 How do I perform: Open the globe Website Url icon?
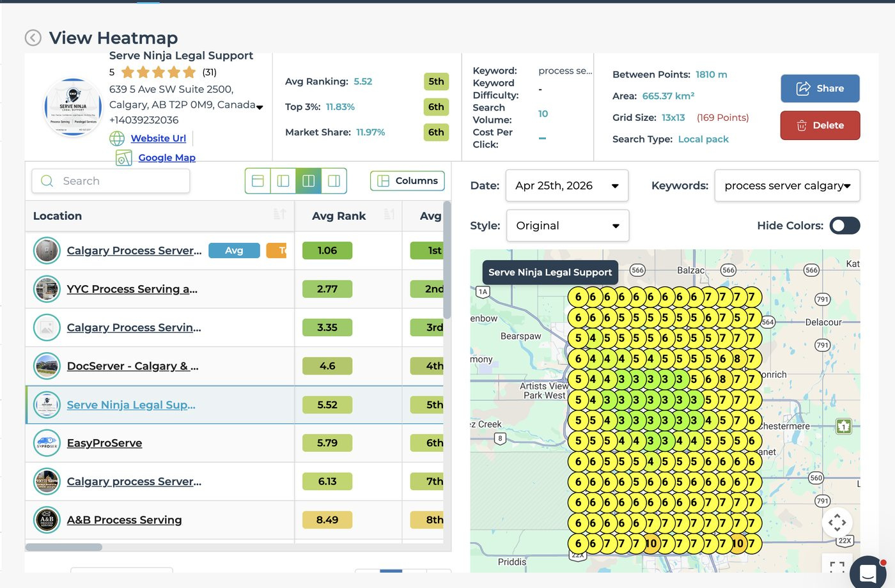click(117, 138)
